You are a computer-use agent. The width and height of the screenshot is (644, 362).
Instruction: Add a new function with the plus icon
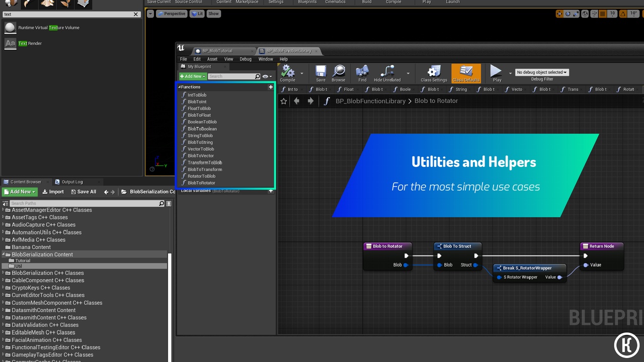(x=271, y=87)
